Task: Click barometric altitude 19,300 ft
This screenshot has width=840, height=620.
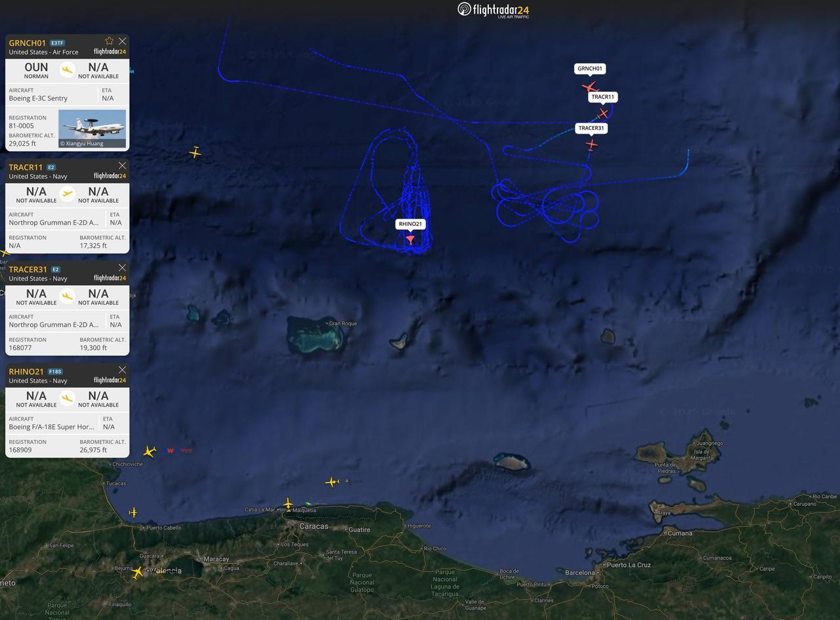Action: 93,347
